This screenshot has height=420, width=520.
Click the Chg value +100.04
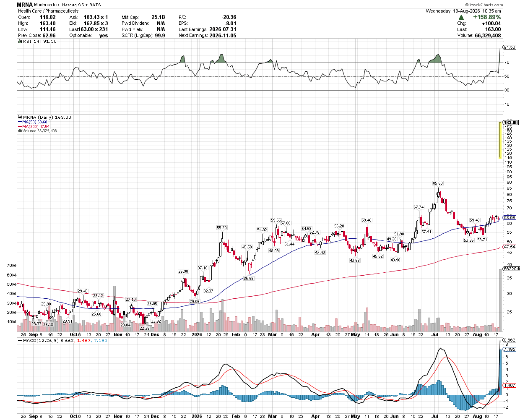tap(491, 23)
